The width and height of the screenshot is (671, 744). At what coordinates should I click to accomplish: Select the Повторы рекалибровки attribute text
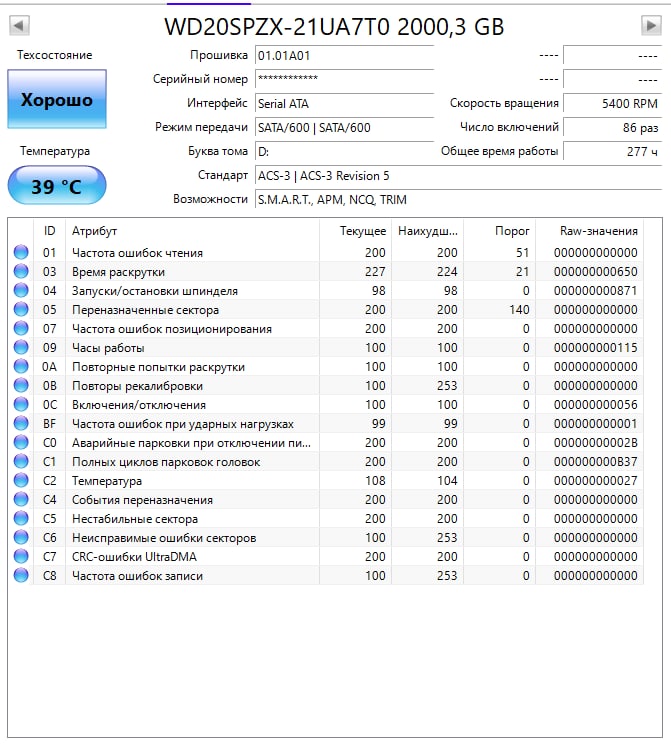[x=137, y=386]
